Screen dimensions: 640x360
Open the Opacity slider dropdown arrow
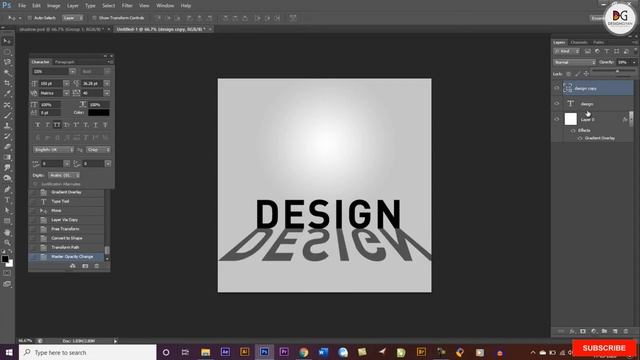click(634, 62)
